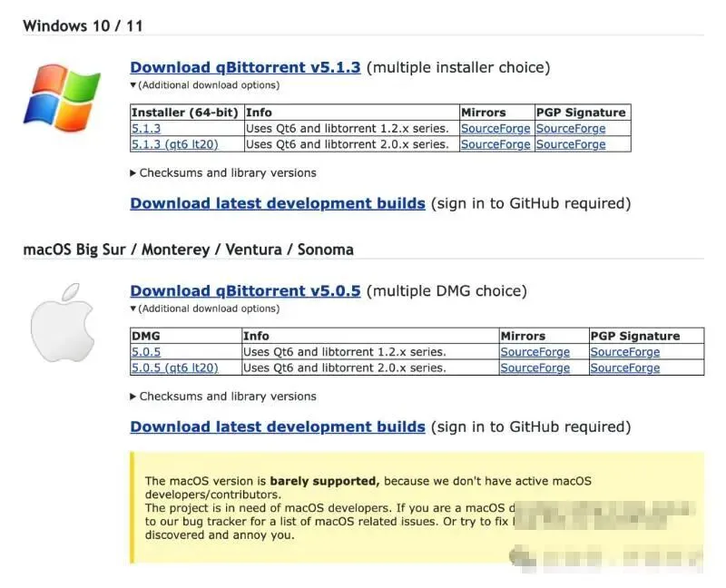Click "Installer (64-bit)" table header

[x=185, y=113]
